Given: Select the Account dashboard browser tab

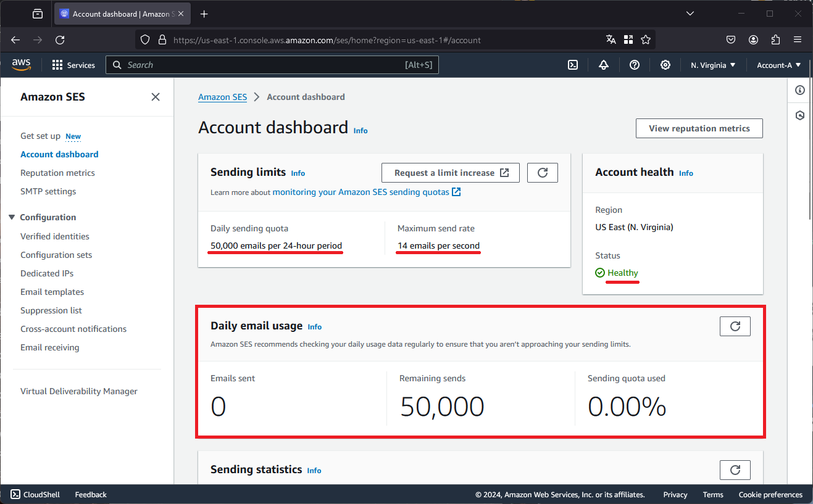Looking at the screenshot, I should pyautogui.click(x=123, y=14).
